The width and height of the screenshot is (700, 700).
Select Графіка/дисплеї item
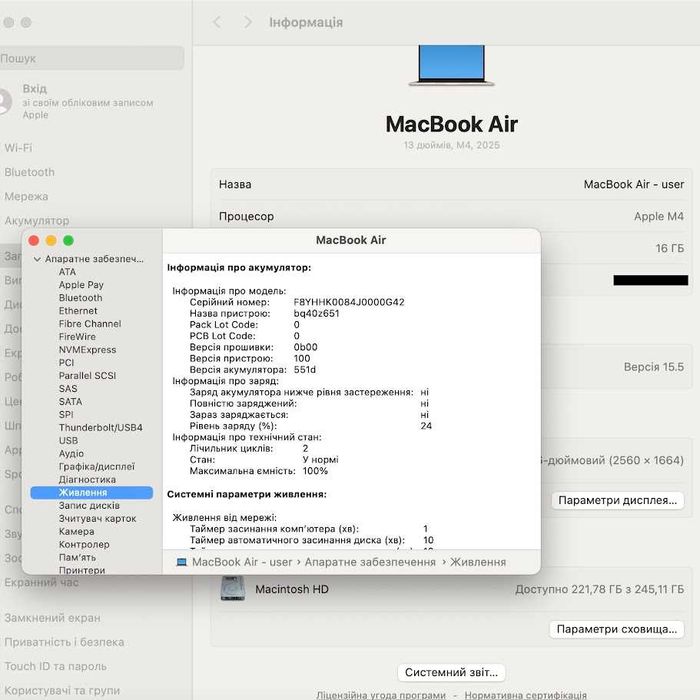[x=96, y=467]
